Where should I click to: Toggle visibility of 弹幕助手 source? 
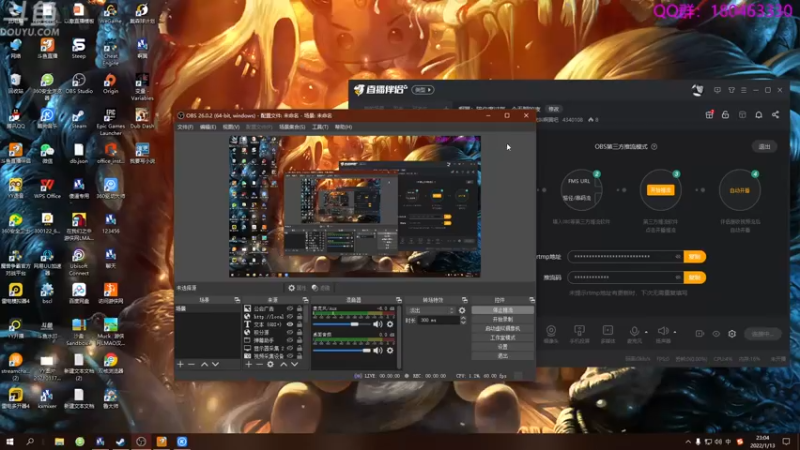290,340
